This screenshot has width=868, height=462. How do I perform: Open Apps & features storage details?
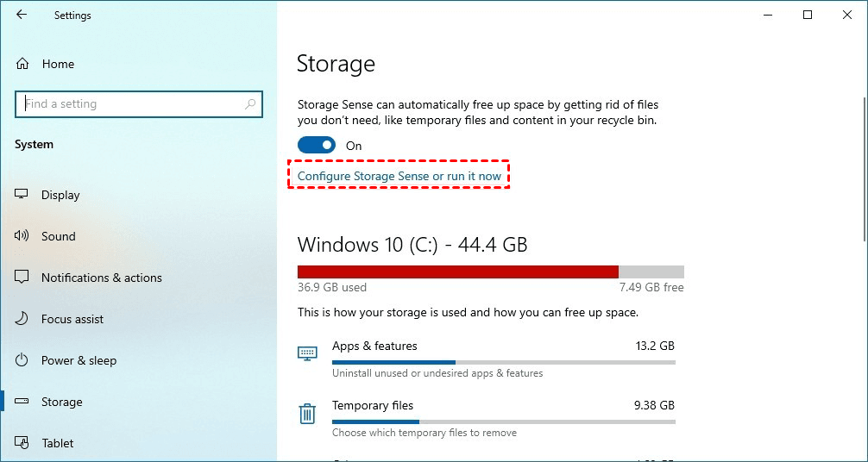pos(374,346)
